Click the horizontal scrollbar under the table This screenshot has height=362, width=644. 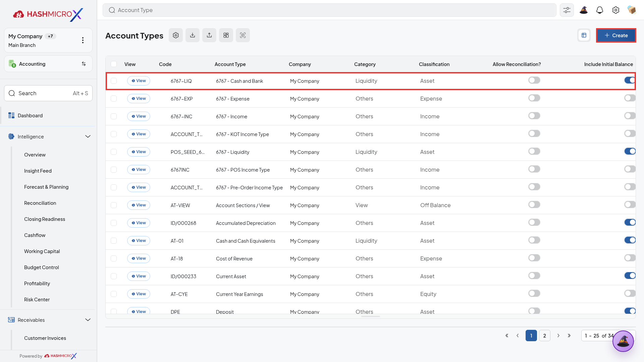371,316
